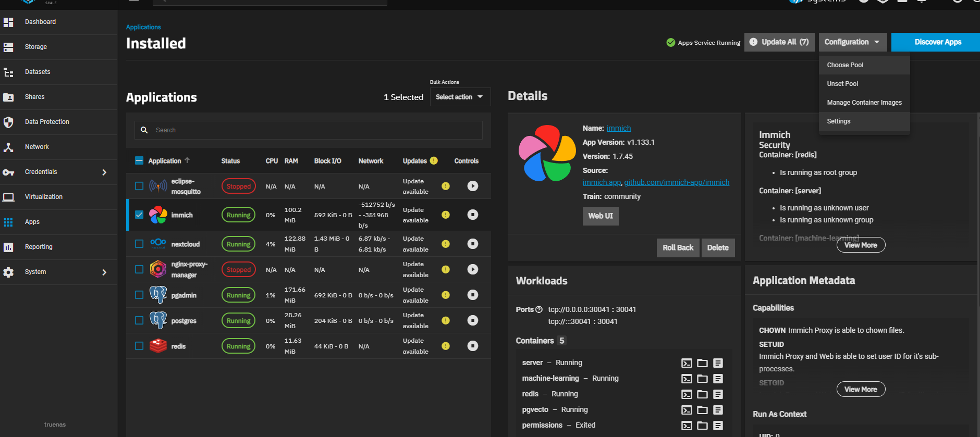Image resolution: width=980 pixels, height=437 pixels.
Task: Open Storage from the sidebar icon
Action: point(8,47)
